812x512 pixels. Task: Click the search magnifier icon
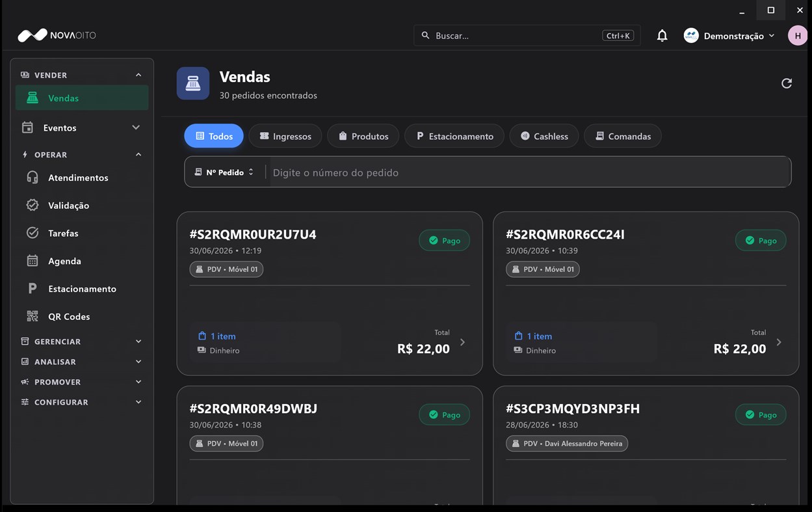(x=425, y=35)
